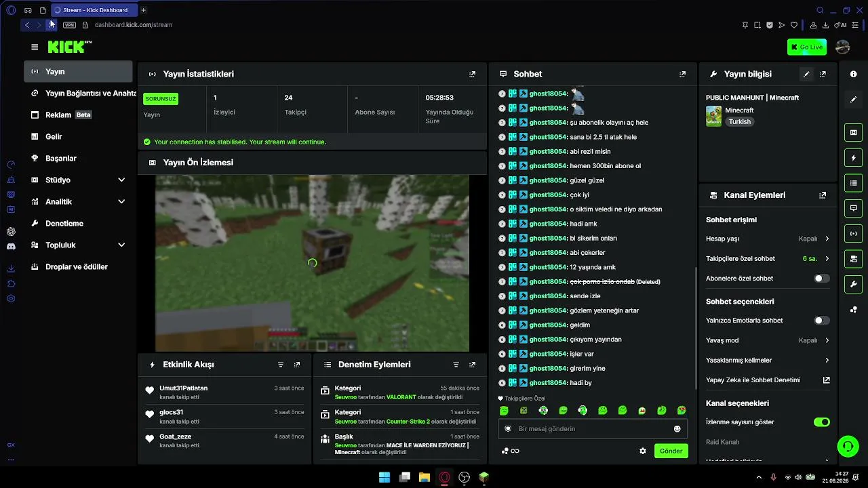The height and width of the screenshot is (488, 868).
Task: Open the info icon in right sidebar
Action: coord(854,74)
